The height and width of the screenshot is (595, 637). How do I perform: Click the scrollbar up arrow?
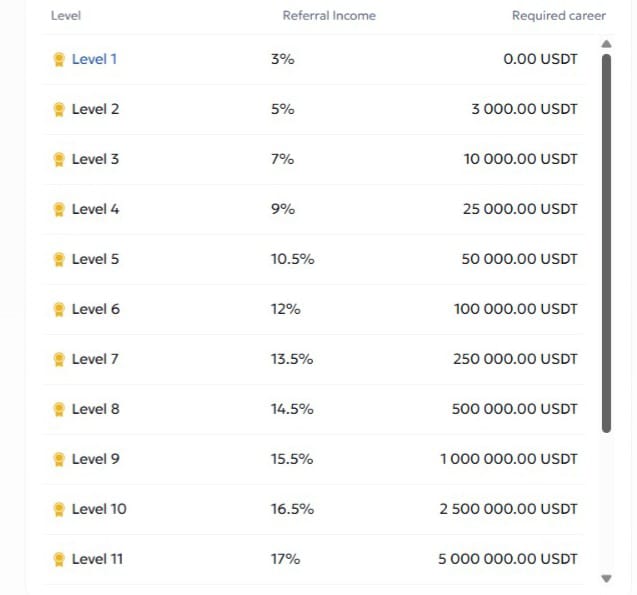tap(606, 44)
